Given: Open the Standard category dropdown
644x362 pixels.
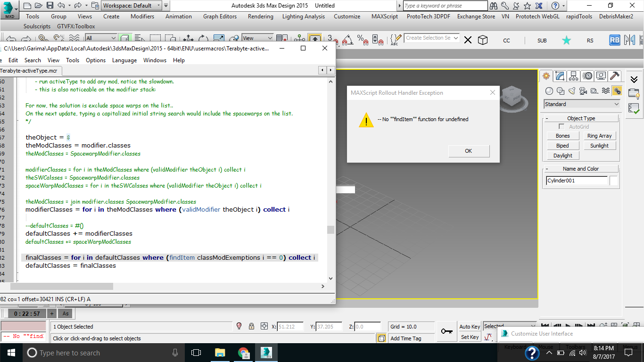Looking at the screenshot, I should tap(582, 104).
